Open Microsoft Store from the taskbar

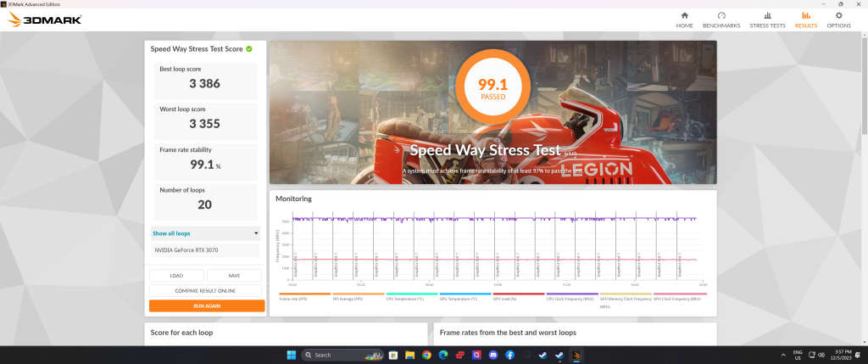tap(393, 355)
